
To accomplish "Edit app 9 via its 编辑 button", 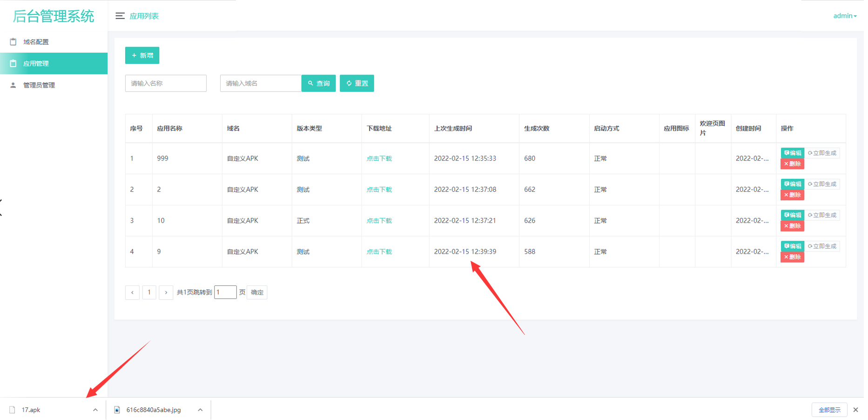I will [x=792, y=246].
